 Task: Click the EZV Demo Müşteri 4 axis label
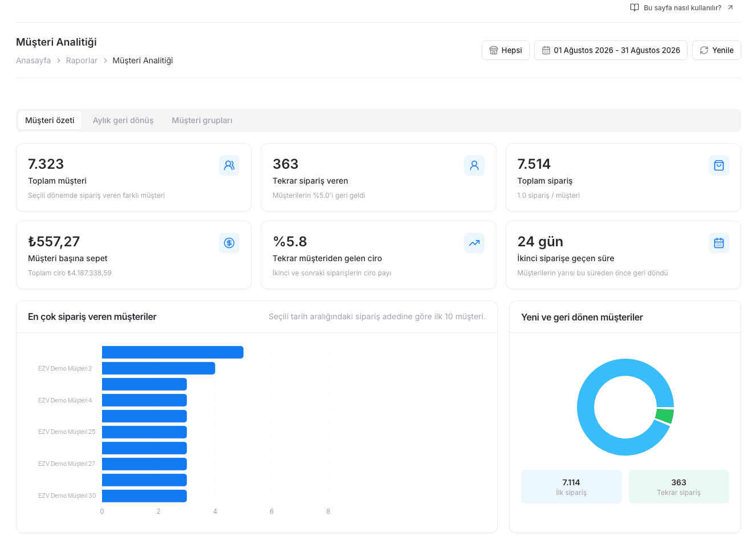click(x=65, y=400)
